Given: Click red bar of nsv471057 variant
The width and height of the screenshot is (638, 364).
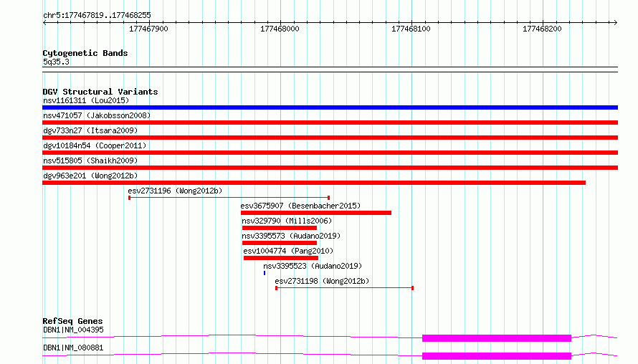Looking at the screenshot, I should (x=330, y=123).
